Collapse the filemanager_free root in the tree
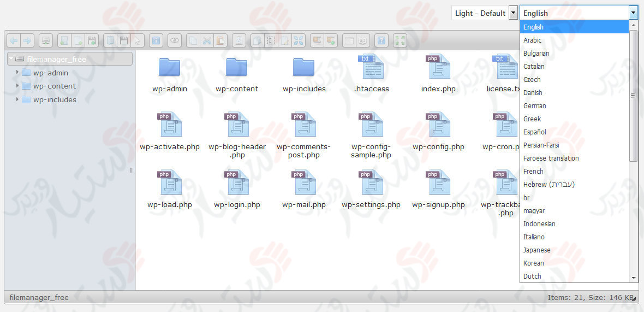 point(11,59)
